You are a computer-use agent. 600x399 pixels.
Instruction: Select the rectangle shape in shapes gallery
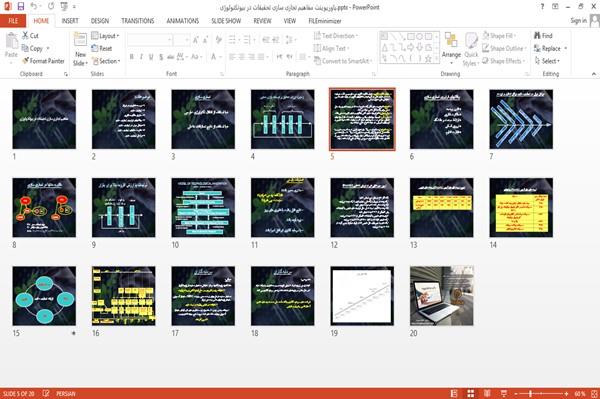[411, 37]
